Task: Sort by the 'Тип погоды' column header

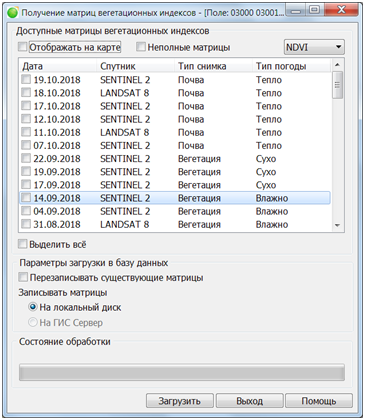Action: pos(292,66)
